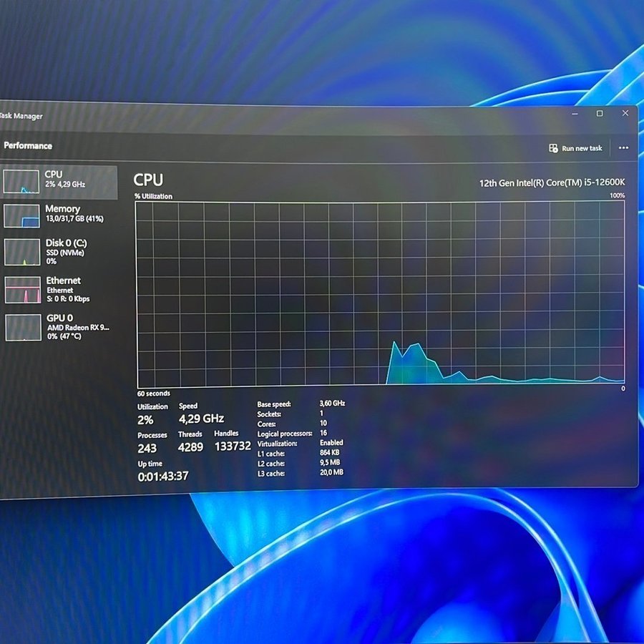Click the Ethernet mini graph thumbnail
The height and width of the screenshot is (644, 644).
coord(23,290)
